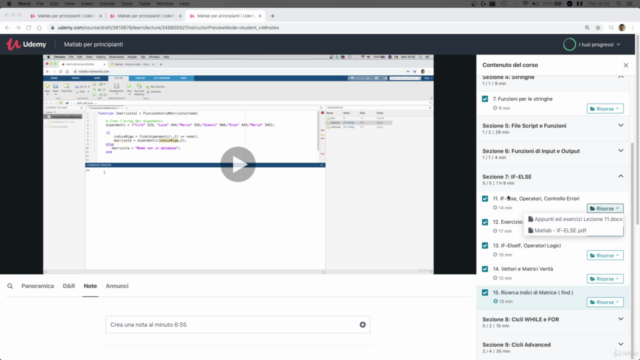Toggle checkbox for lecture 7 Funzioni per le stringhe
Image resolution: width=640 pixels, height=360 pixels.
tap(485, 99)
